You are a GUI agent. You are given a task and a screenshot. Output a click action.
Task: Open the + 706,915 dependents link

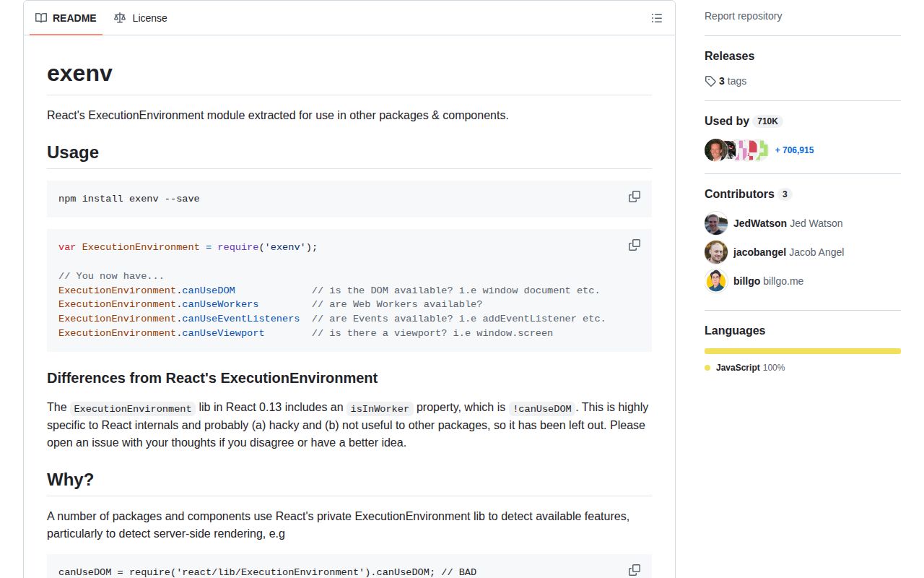[794, 150]
